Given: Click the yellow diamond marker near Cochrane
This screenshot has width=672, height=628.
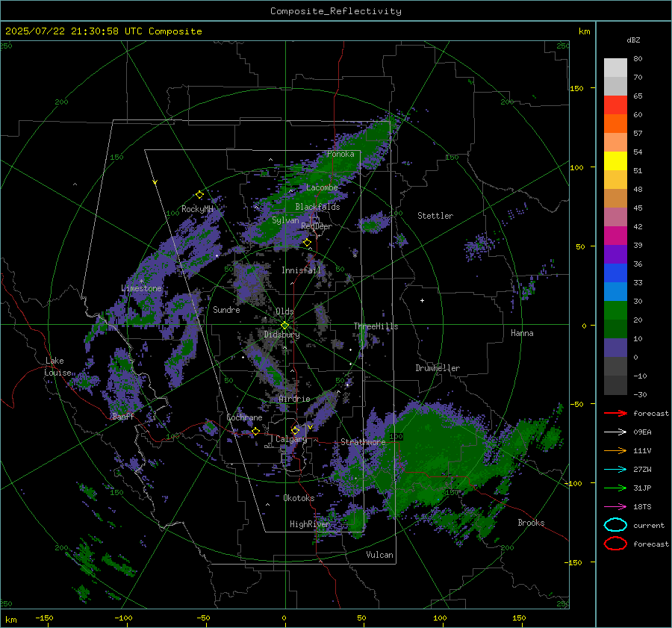Looking at the screenshot, I should [255, 431].
